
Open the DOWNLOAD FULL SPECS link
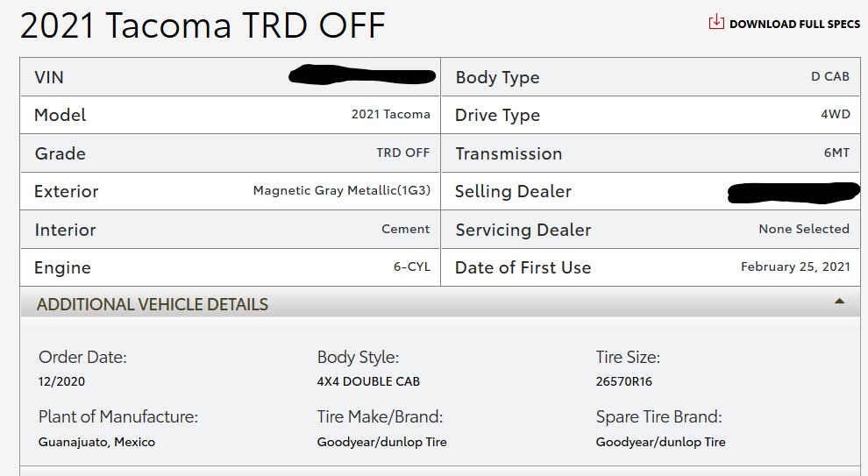[x=794, y=24]
